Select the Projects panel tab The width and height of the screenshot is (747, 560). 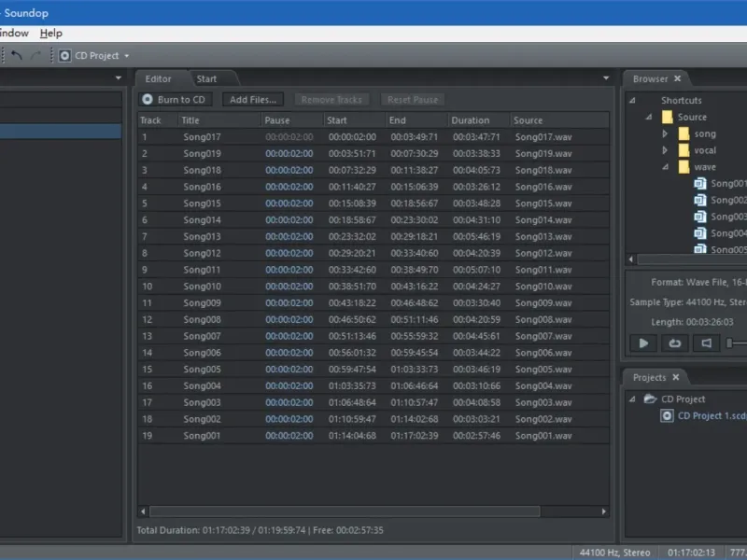[x=649, y=377]
